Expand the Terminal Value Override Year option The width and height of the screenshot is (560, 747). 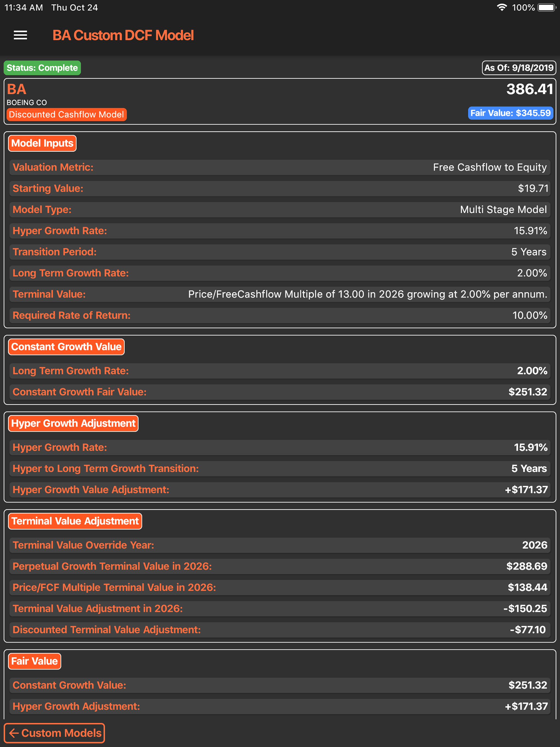pos(280,545)
